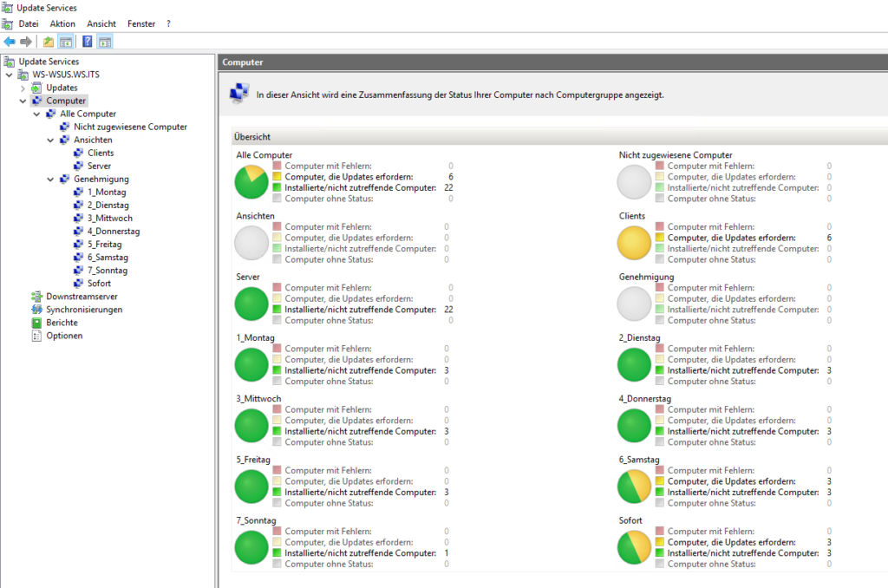Screen dimensions: 888x588
Task: Select Genehmigung label in the tree
Action: (x=101, y=179)
